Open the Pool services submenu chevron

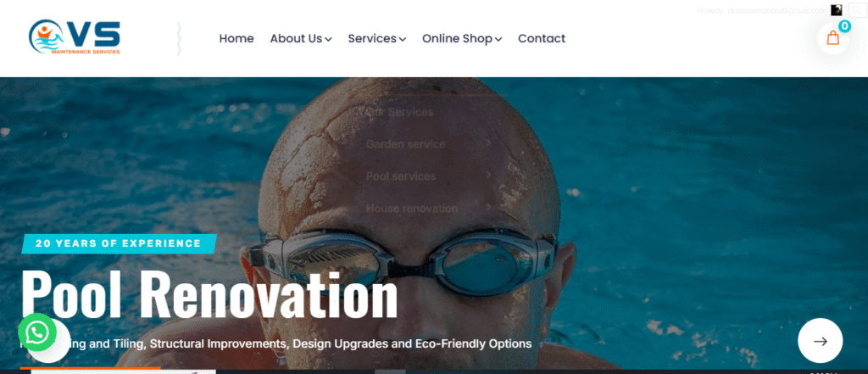click(489, 176)
